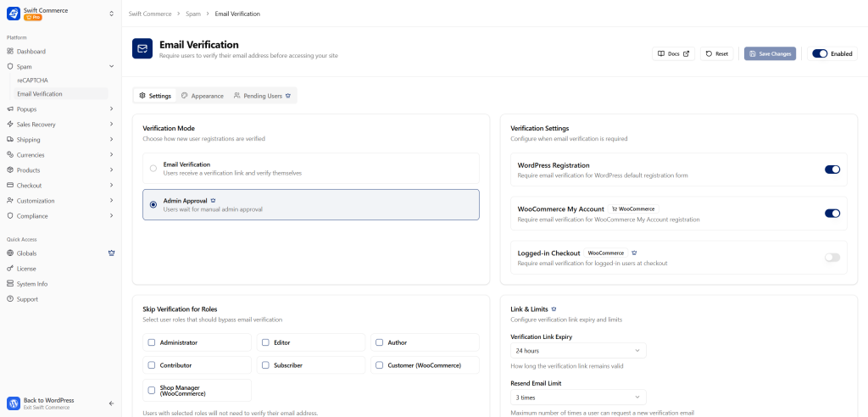Collapse the Spam menu chevron
Viewport: 868px width, 417px height.
(x=111, y=66)
